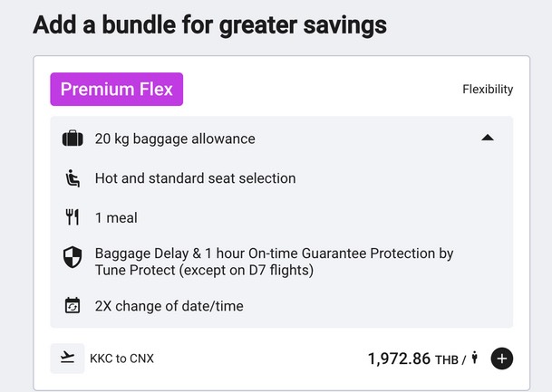Click the seat selection icon
The height and width of the screenshot is (392, 552).
coord(73,178)
